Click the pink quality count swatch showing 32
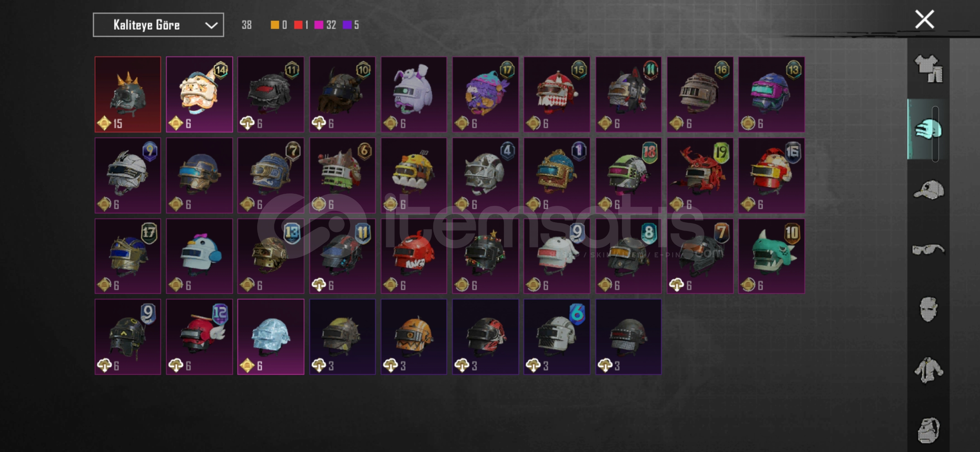The width and height of the screenshot is (980, 452). tap(319, 25)
